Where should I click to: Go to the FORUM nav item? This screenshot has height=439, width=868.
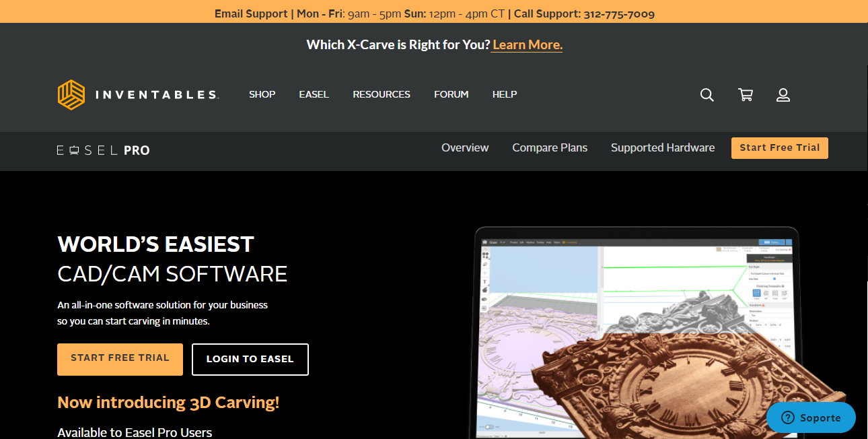[x=451, y=94]
